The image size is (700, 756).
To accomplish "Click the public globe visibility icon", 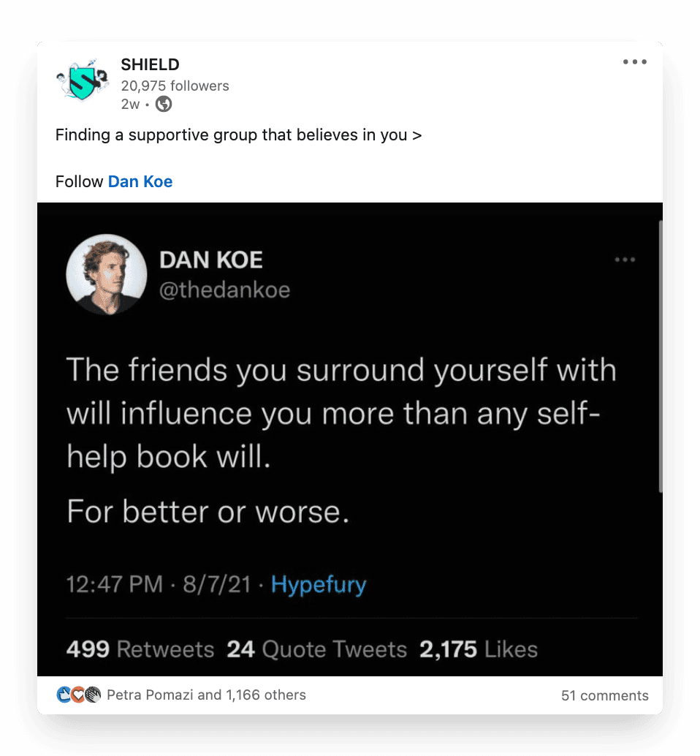I will (x=164, y=104).
